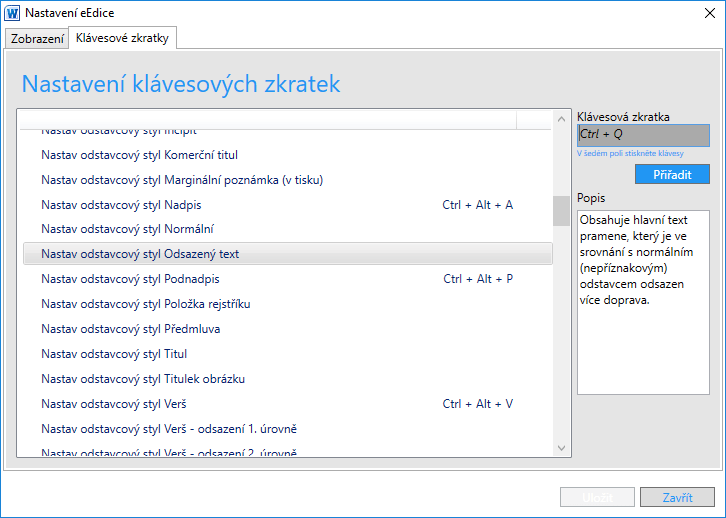The image size is (726, 518).
Task: Click the Zavřít button
Action: 677,498
